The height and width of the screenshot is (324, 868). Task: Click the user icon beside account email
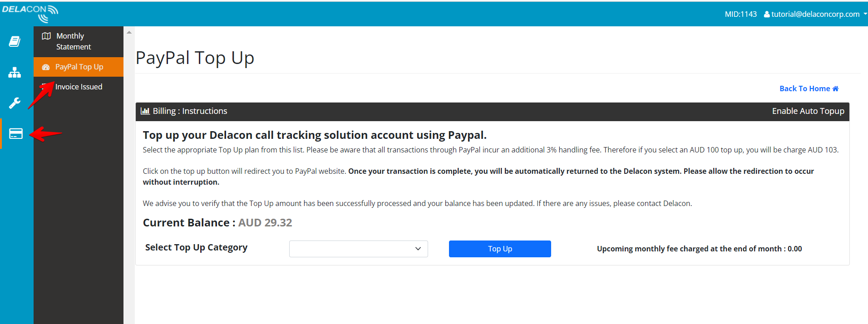tap(767, 14)
